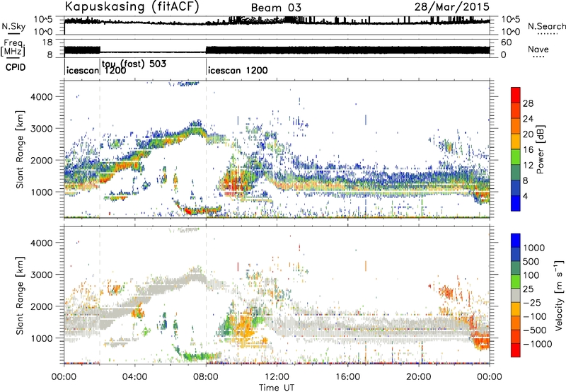Click the '12:00' time tick label
Viewport: 566px width, 392px height.
(277, 377)
